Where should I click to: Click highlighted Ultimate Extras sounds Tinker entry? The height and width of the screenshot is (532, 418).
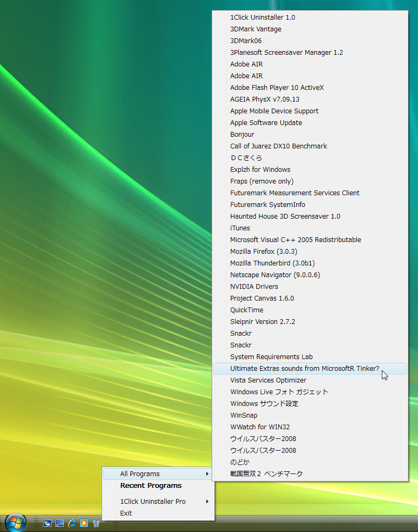tap(310, 369)
